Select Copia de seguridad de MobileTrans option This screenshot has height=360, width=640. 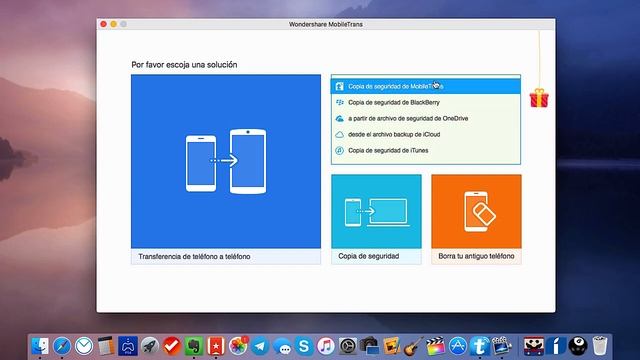point(426,87)
